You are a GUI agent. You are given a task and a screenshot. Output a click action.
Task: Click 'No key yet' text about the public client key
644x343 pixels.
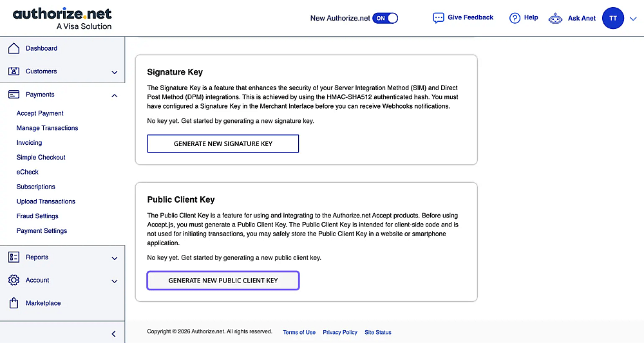[x=234, y=257]
